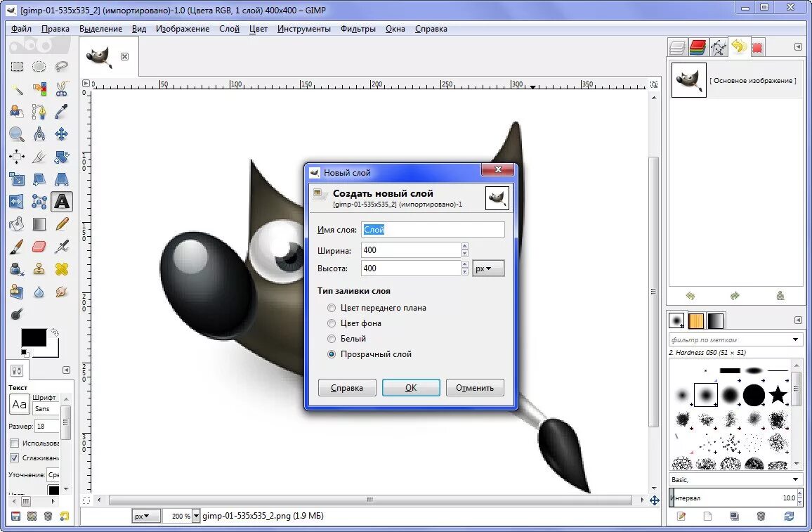This screenshot has height=532, width=812.
Task: Cancel the new layer dialog
Action: click(475, 387)
